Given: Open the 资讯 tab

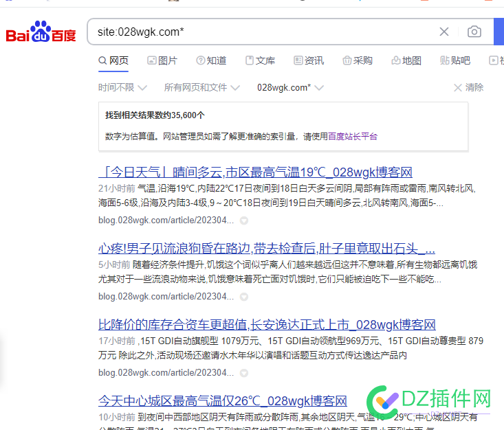Looking at the screenshot, I should 309,60.
